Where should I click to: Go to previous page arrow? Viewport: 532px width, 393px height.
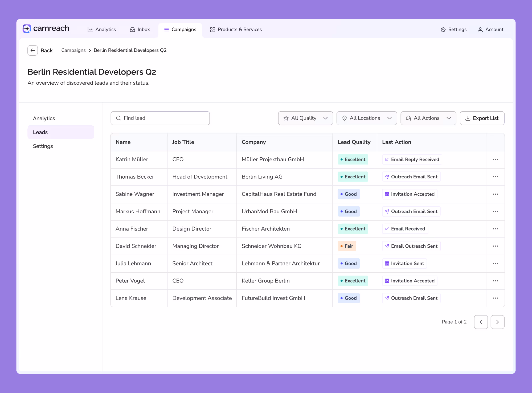[x=481, y=322]
